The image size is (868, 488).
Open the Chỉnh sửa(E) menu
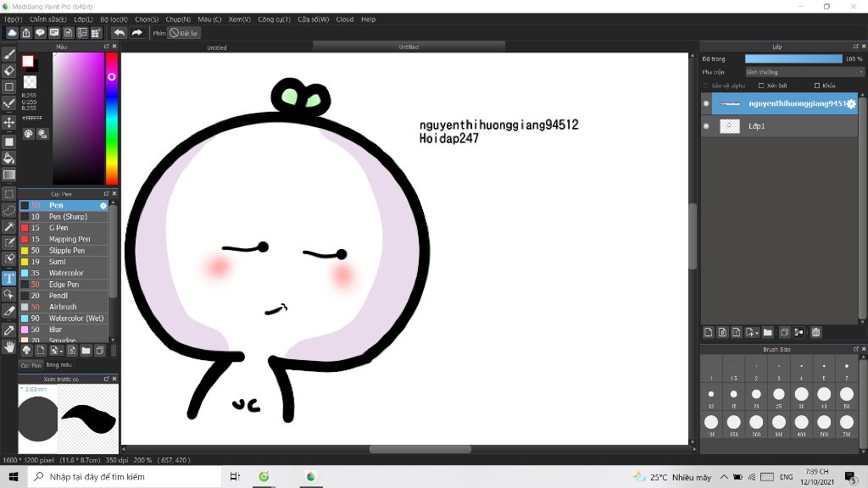[48, 19]
